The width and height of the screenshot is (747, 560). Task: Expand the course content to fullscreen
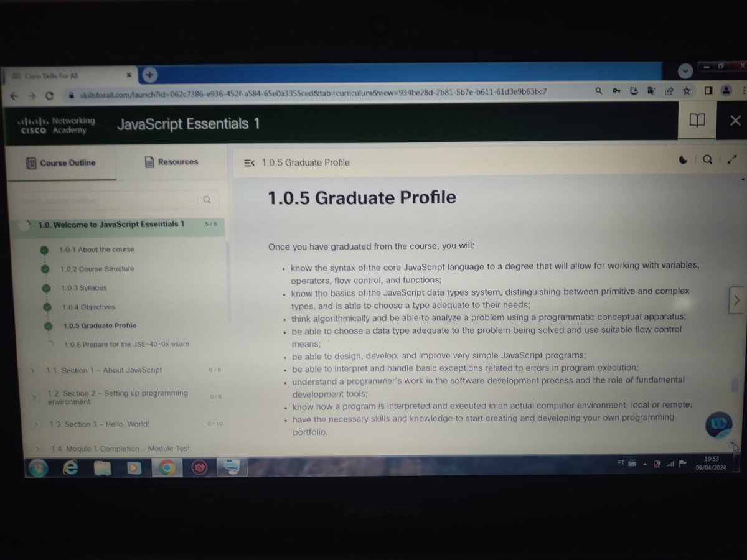click(x=731, y=159)
